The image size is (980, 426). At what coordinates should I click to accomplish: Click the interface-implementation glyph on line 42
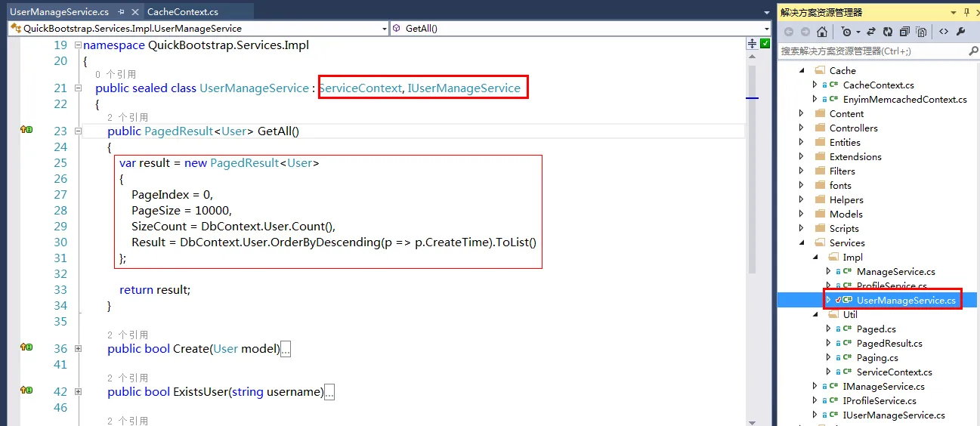tap(26, 390)
